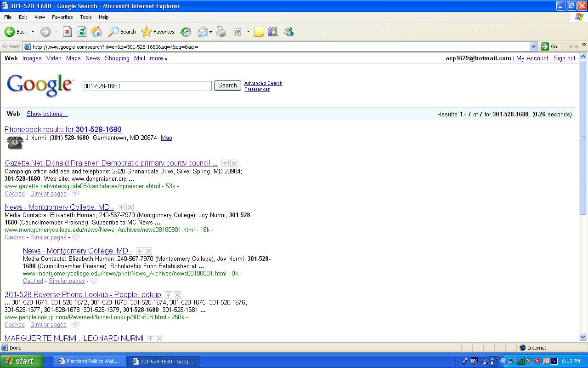Screen dimensions: 588x368
Task: Open the Advanced Search link
Action: click(263, 83)
